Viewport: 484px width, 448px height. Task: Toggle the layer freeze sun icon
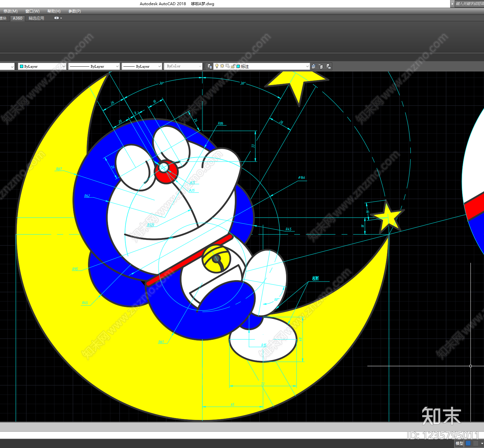(x=222, y=66)
